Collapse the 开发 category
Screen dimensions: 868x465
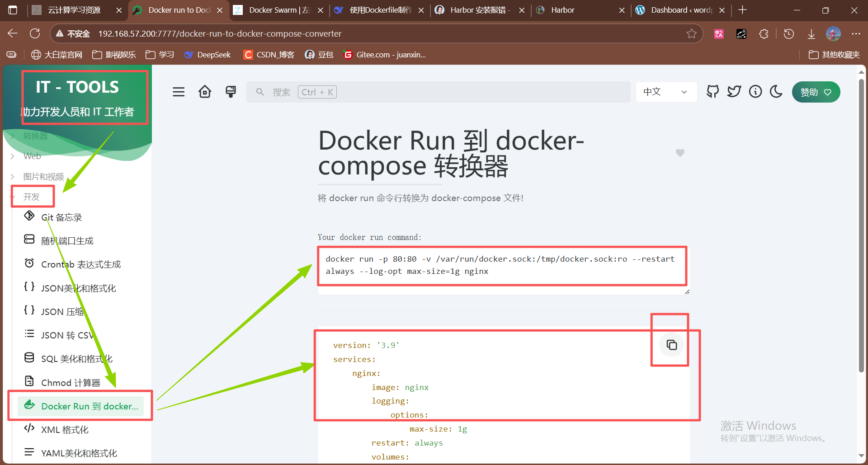pos(32,197)
